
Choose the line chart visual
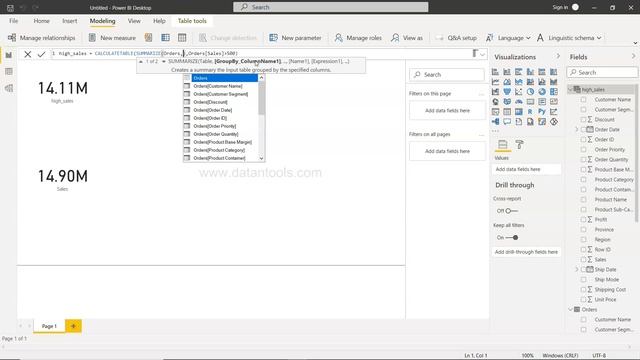[495, 82]
